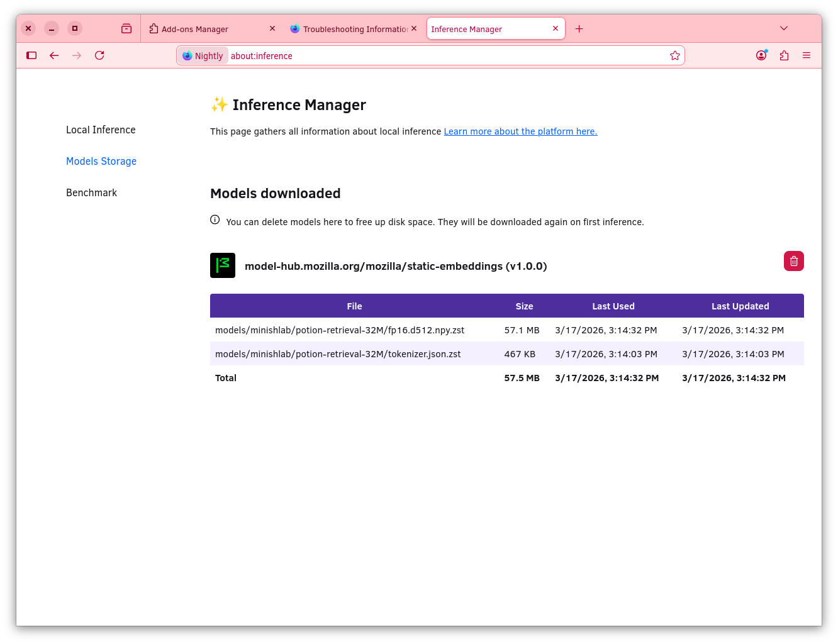The image size is (838, 644).
Task: Click the static-embeddings (v1.0.0) model title
Action: tap(396, 266)
